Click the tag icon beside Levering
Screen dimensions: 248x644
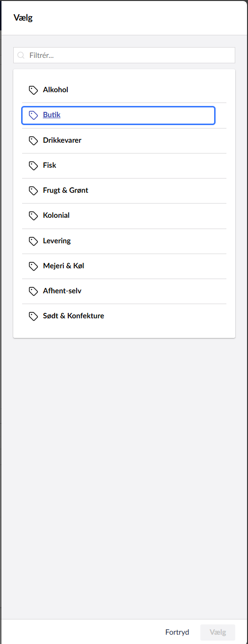33,241
